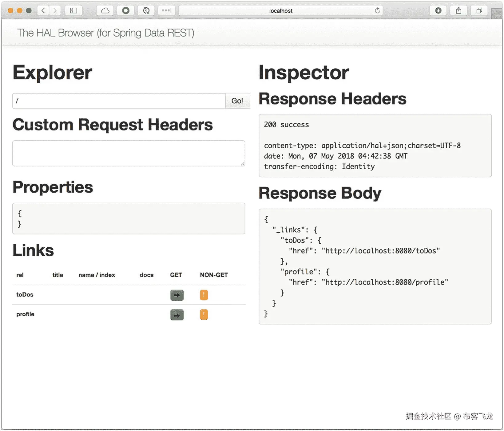Click the toDos href URL in body
Image resolution: width=504 pixels, height=431 pixels.
point(381,251)
